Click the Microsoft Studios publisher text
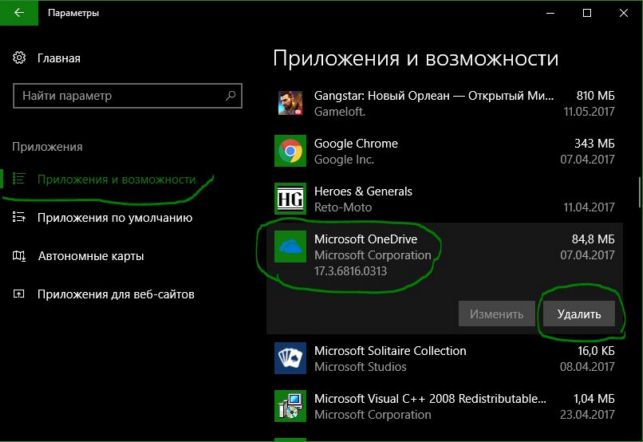This screenshot has width=643, height=442. click(x=360, y=367)
